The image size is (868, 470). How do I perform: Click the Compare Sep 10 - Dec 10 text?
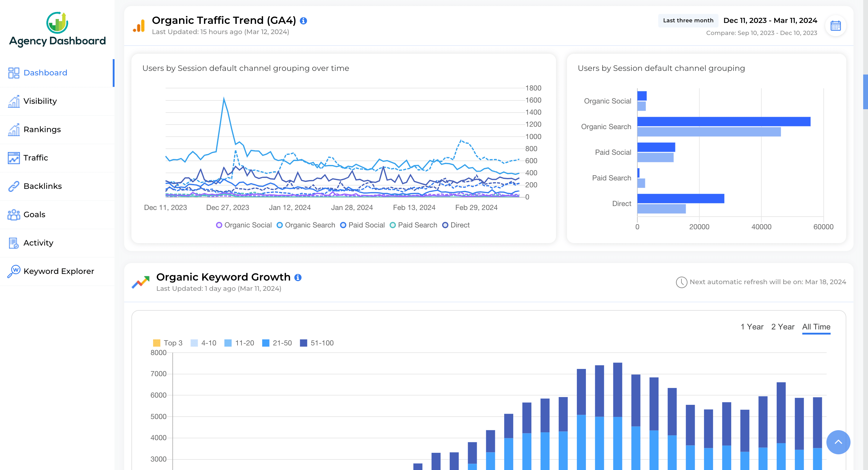(x=762, y=33)
